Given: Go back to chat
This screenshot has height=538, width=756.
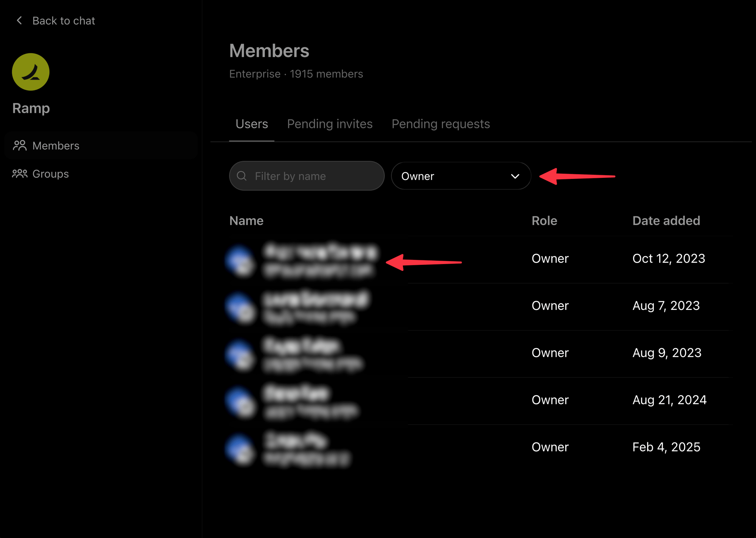Looking at the screenshot, I should click(x=56, y=20).
